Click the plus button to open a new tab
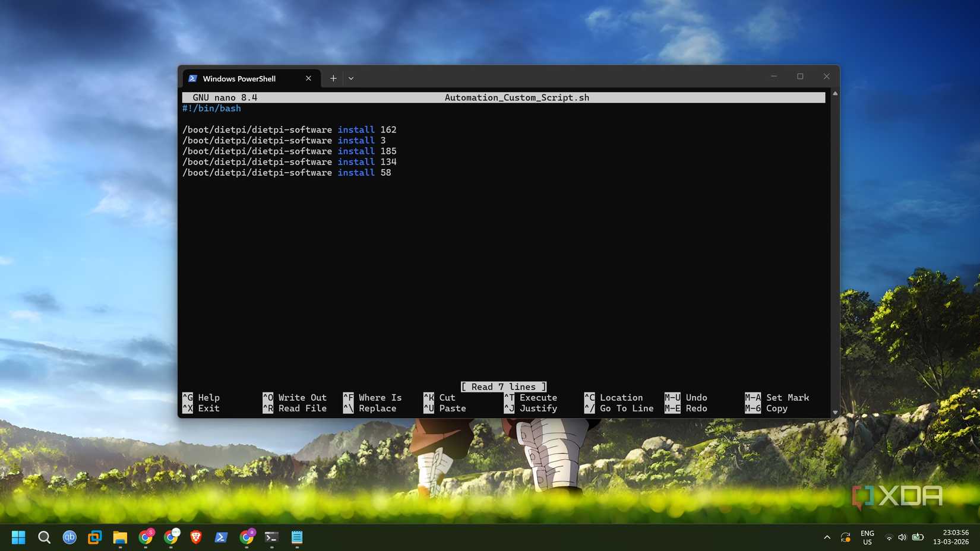 click(333, 78)
